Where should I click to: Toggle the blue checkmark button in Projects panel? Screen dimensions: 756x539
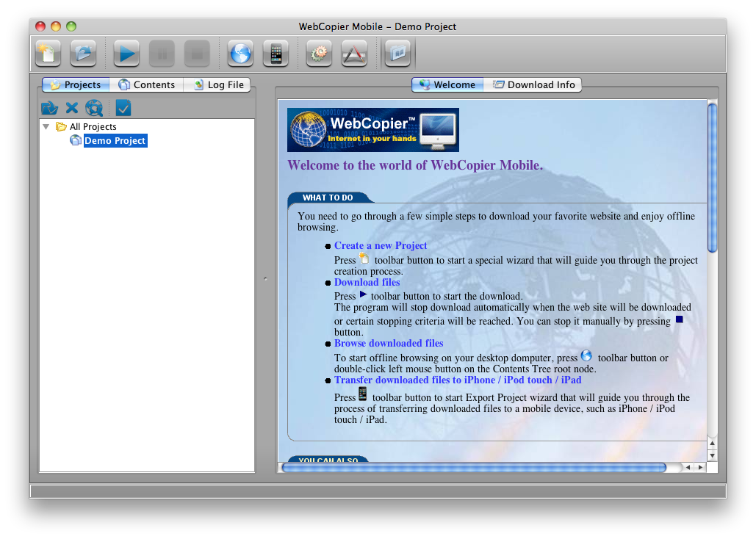(123, 108)
